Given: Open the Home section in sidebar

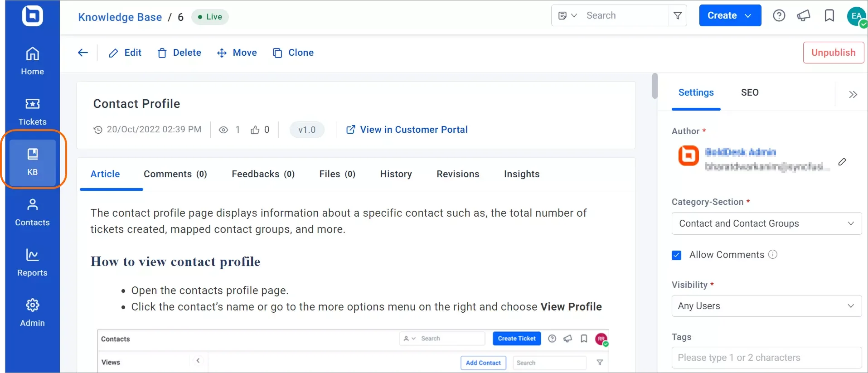Looking at the screenshot, I should [32, 61].
